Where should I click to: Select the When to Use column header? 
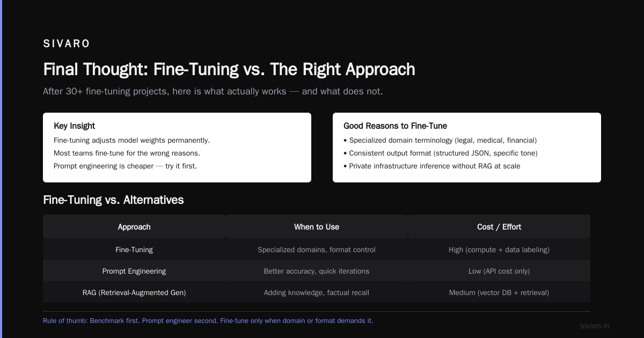[317, 227]
